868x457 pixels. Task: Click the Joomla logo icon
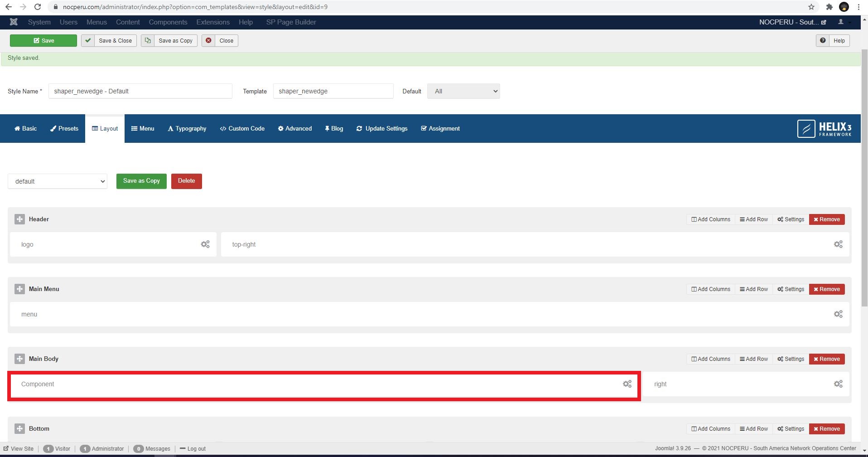pos(14,22)
